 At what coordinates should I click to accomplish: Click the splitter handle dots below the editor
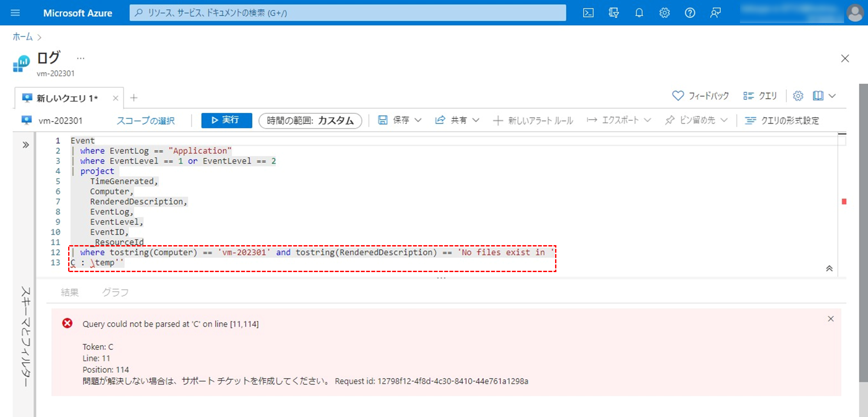(441, 278)
